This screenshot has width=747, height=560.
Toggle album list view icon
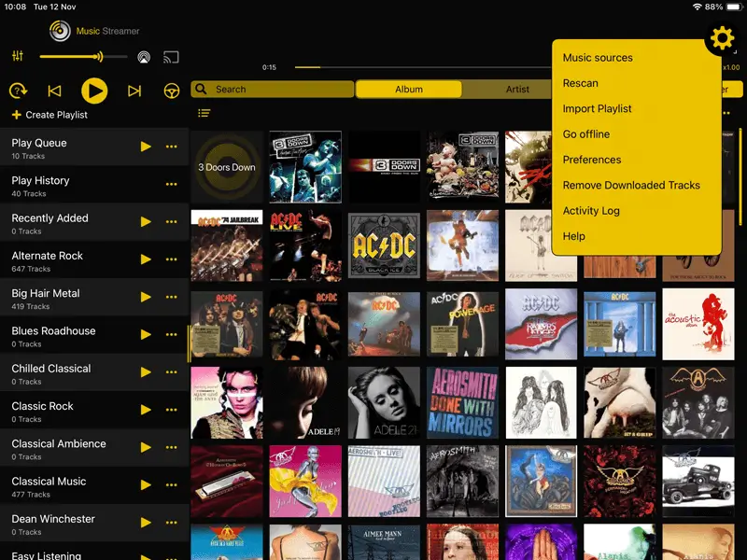(204, 113)
